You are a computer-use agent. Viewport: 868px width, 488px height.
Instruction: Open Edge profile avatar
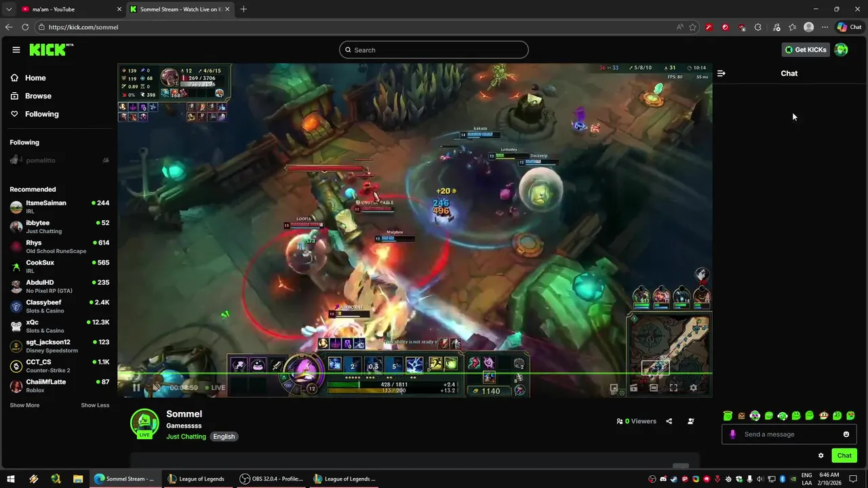(808, 27)
